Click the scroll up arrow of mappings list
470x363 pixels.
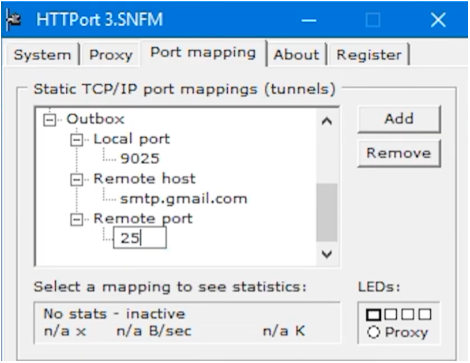[x=327, y=121]
